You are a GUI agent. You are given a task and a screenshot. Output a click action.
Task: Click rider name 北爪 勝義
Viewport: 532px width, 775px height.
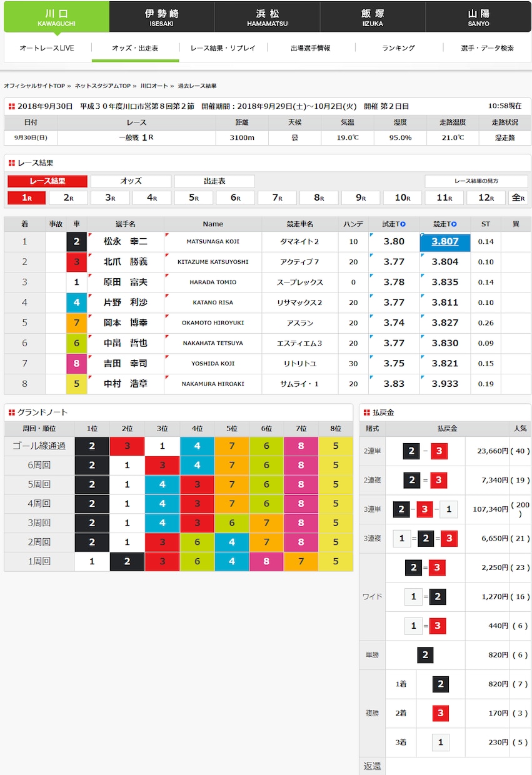click(x=126, y=262)
